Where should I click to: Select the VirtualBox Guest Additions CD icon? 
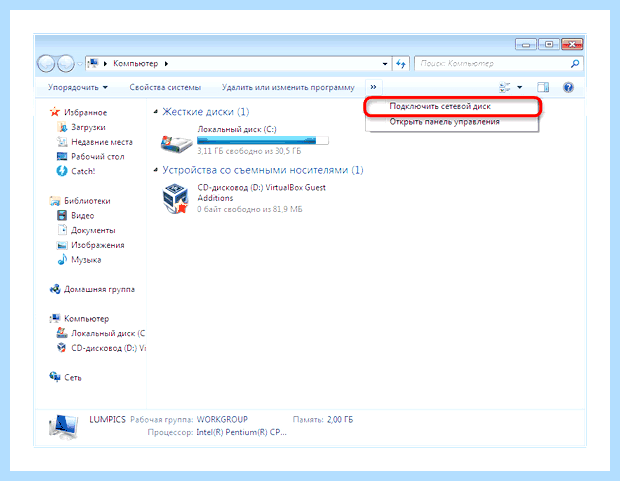[176, 199]
